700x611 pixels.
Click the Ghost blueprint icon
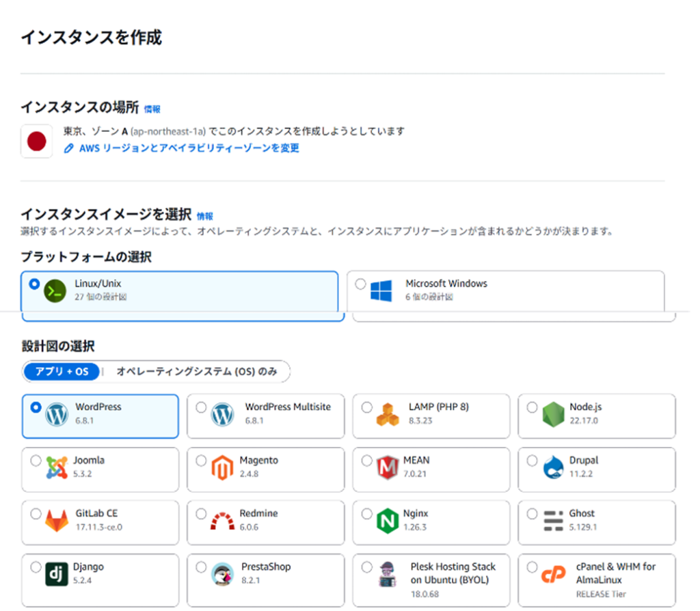(552, 521)
